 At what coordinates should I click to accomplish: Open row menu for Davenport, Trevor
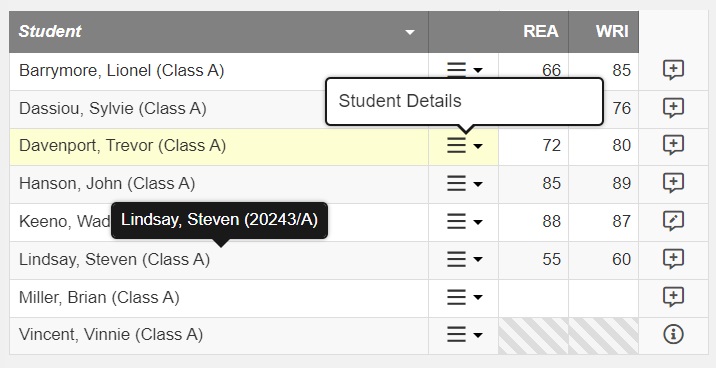pos(464,146)
